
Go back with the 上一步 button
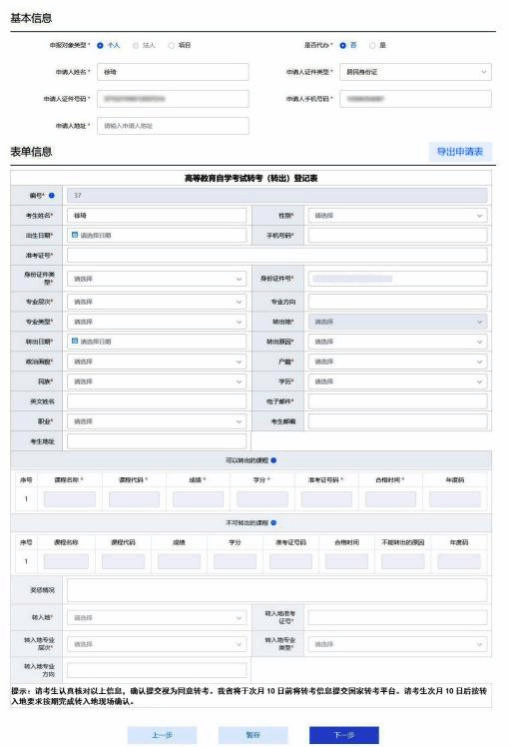click(x=162, y=735)
